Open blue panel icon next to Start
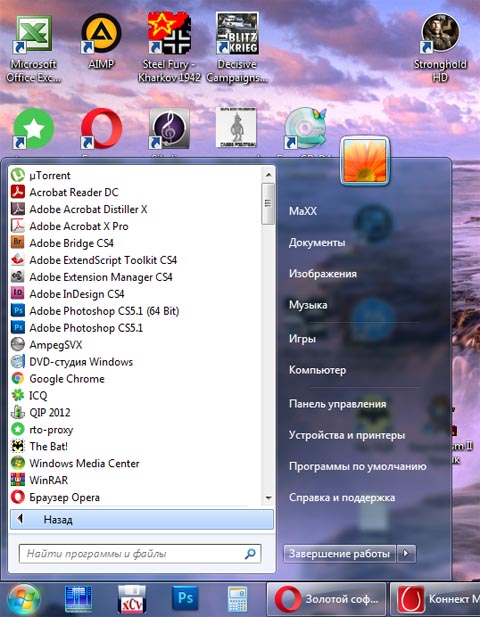Image resolution: width=480 pixels, height=617 pixels. (78, 599)
